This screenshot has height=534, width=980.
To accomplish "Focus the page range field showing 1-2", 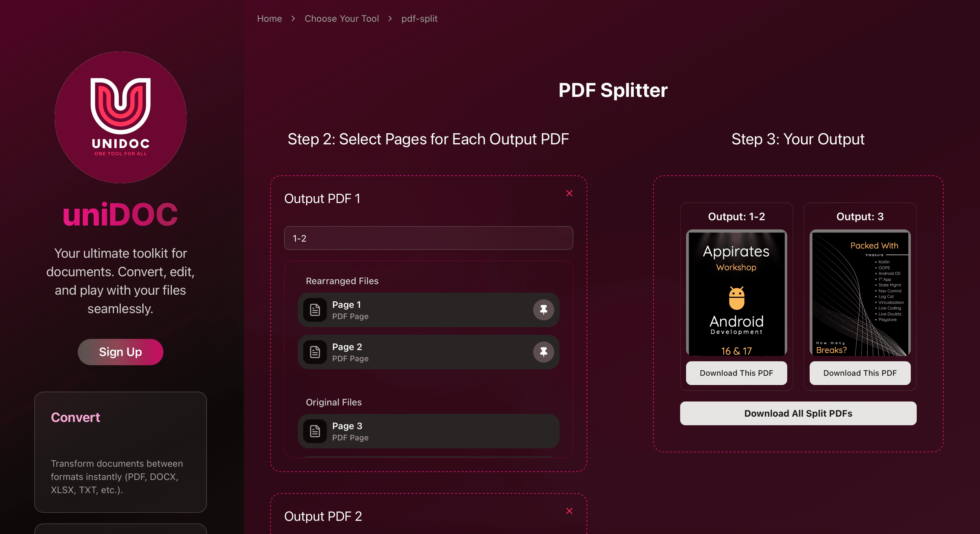I will [x=428, y=238].
